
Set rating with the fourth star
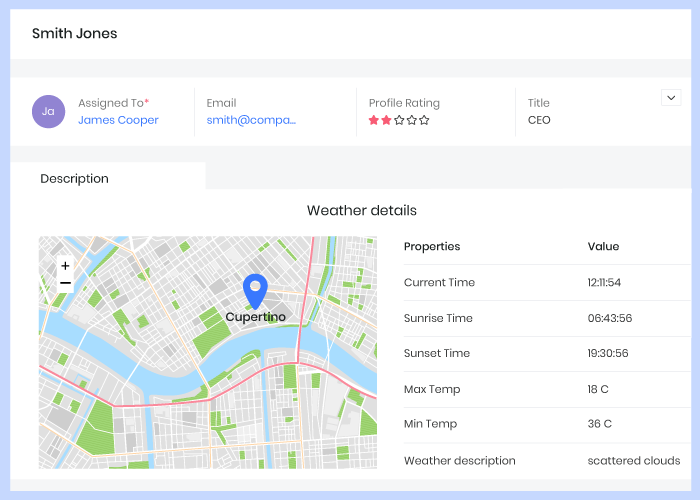coord(411,120)
